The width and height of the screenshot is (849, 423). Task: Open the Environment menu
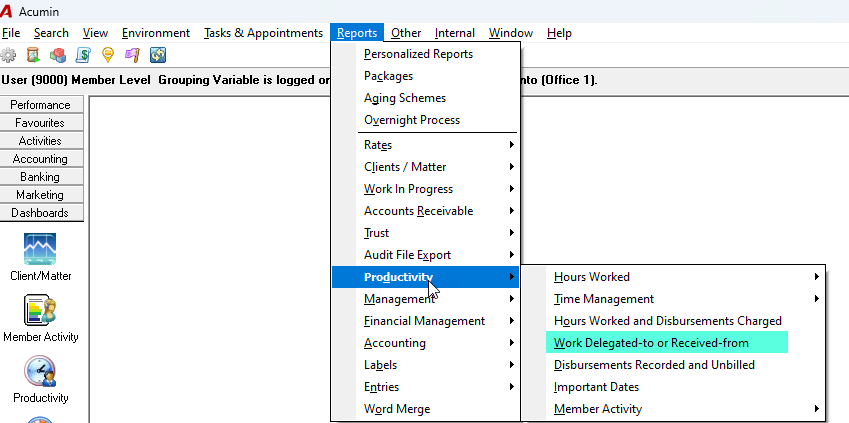point(156,33)
